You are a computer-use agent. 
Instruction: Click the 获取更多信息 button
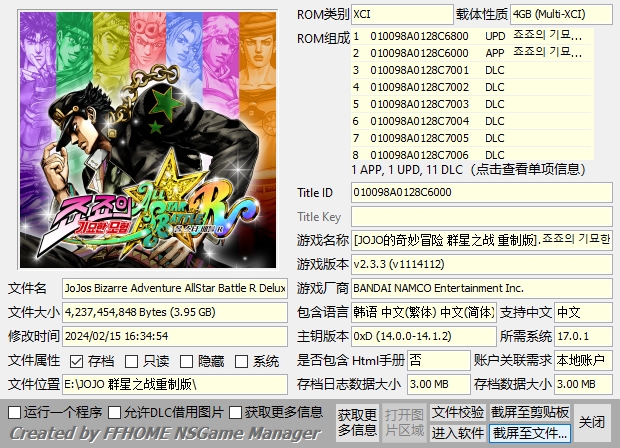[x=357, y=423]
